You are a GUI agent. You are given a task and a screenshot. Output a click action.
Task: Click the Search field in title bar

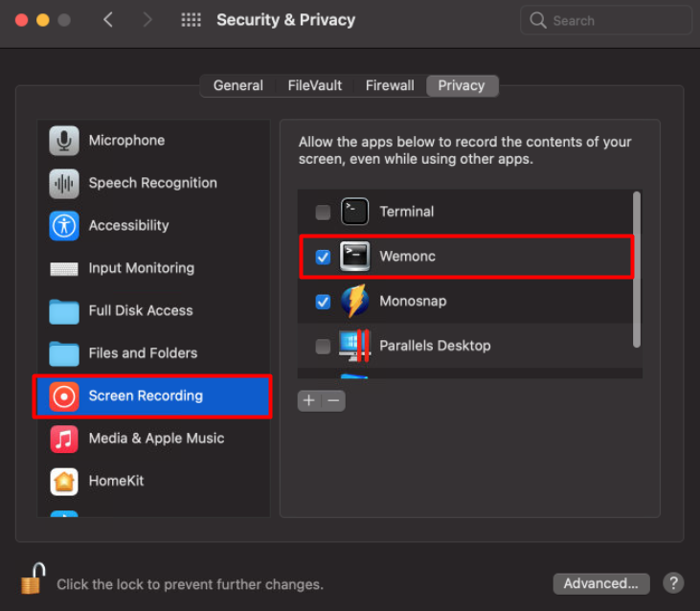pos(606,20)
